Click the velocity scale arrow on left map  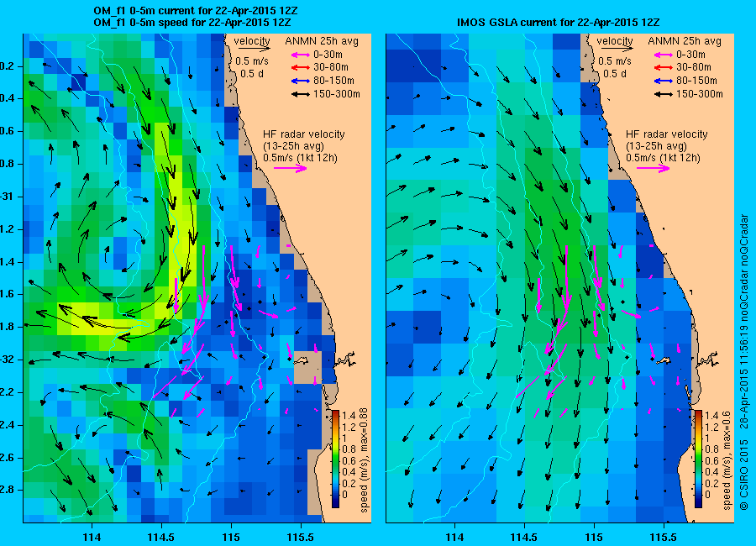[x=254, y=49]
